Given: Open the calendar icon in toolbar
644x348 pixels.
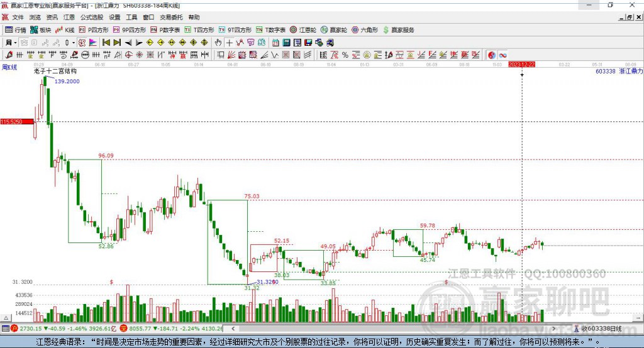Looking at the screenshot, I should coord(275,43).
